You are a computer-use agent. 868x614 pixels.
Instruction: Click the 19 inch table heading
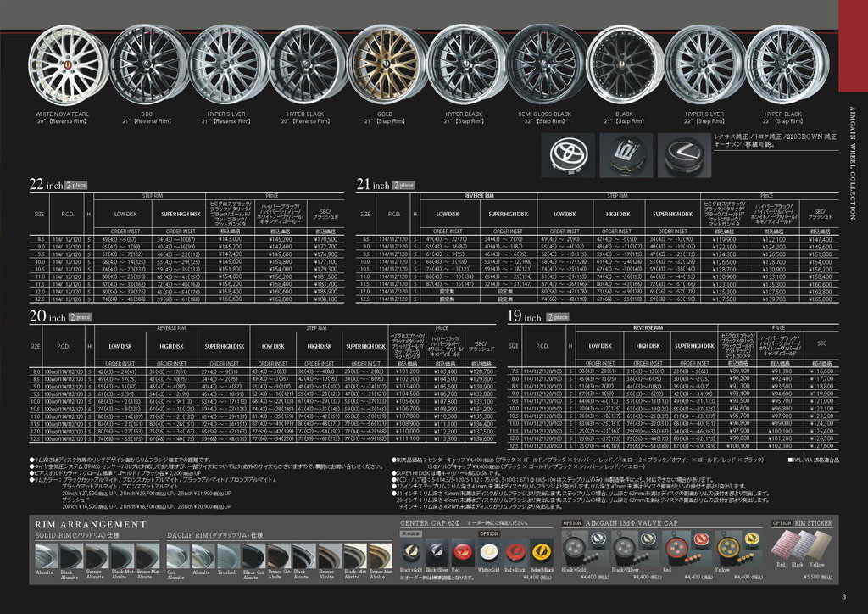tap(525, 318)
